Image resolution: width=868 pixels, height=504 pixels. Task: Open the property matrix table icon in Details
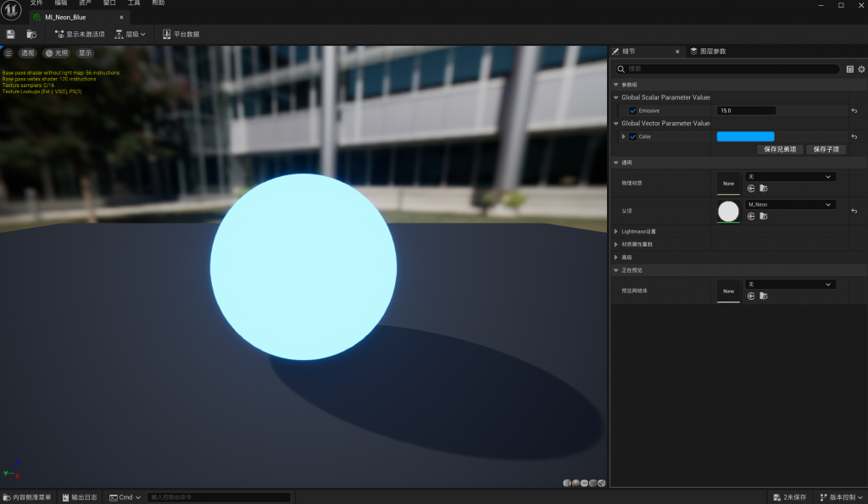[x=849, y=69]
